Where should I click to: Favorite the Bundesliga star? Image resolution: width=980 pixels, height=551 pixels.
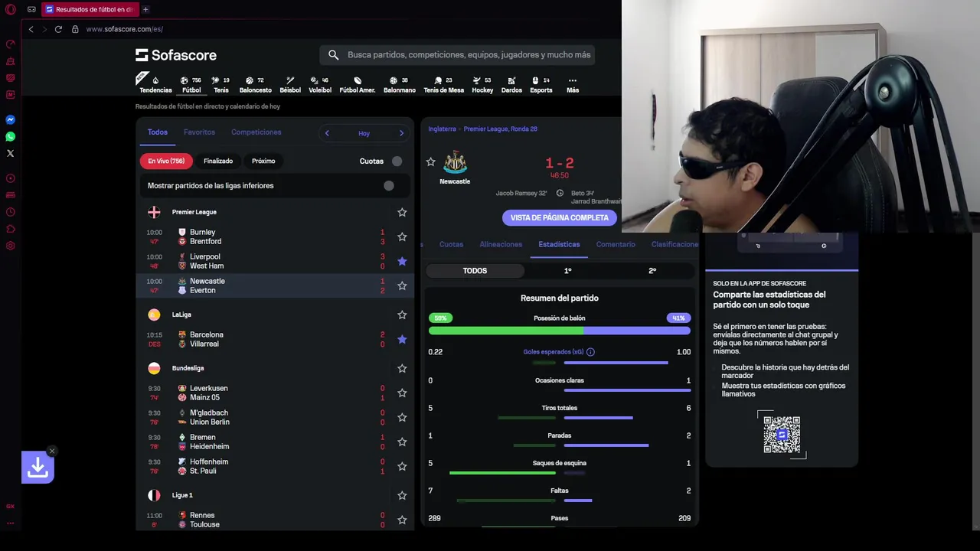[x=402, y=368]
